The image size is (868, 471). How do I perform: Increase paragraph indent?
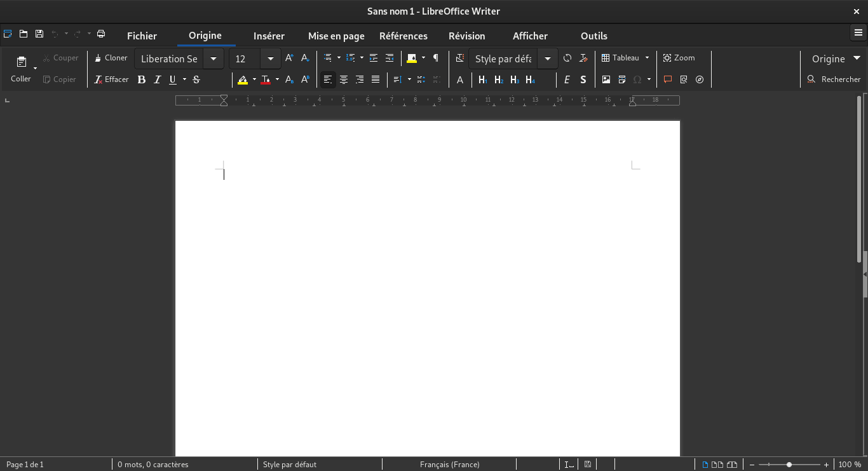tap(374, 58)
